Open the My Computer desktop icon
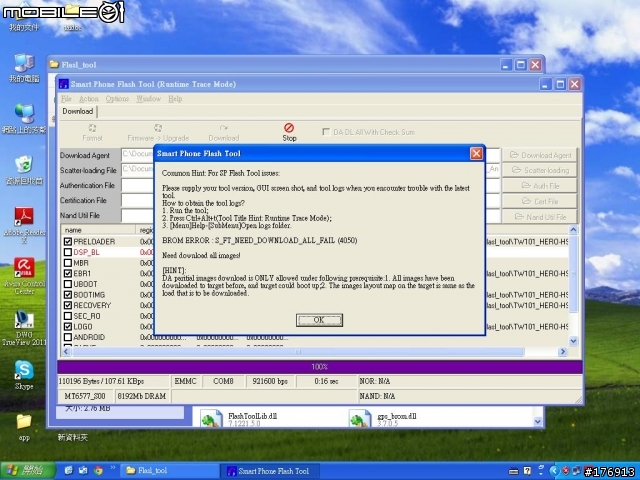This screenshot has width=640, height=480. coord(24,67)
